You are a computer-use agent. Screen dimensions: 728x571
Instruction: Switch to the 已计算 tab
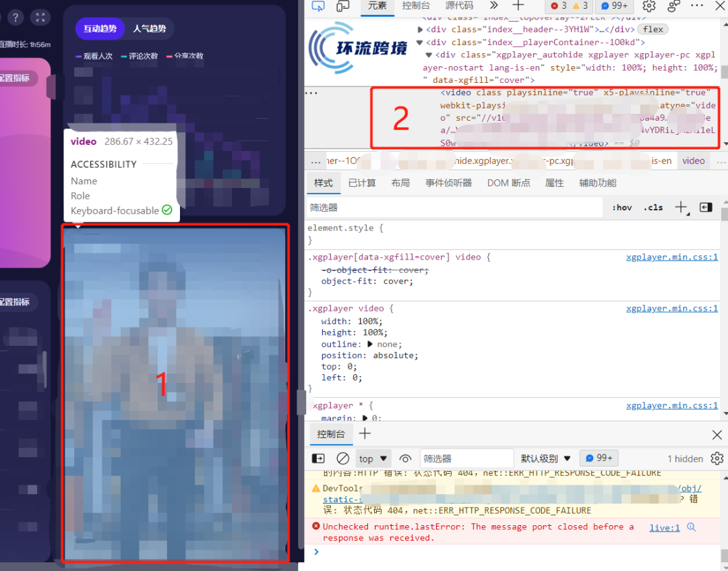362,183
